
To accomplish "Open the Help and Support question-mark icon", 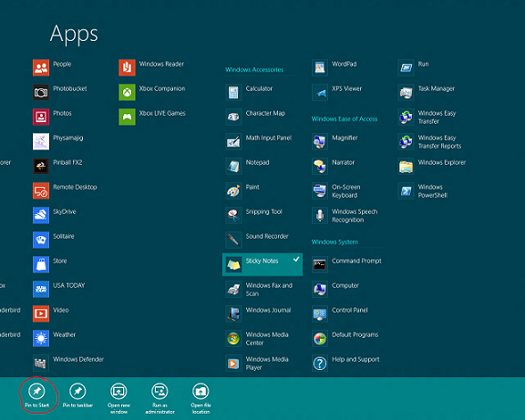I will [x=320, y=363].
